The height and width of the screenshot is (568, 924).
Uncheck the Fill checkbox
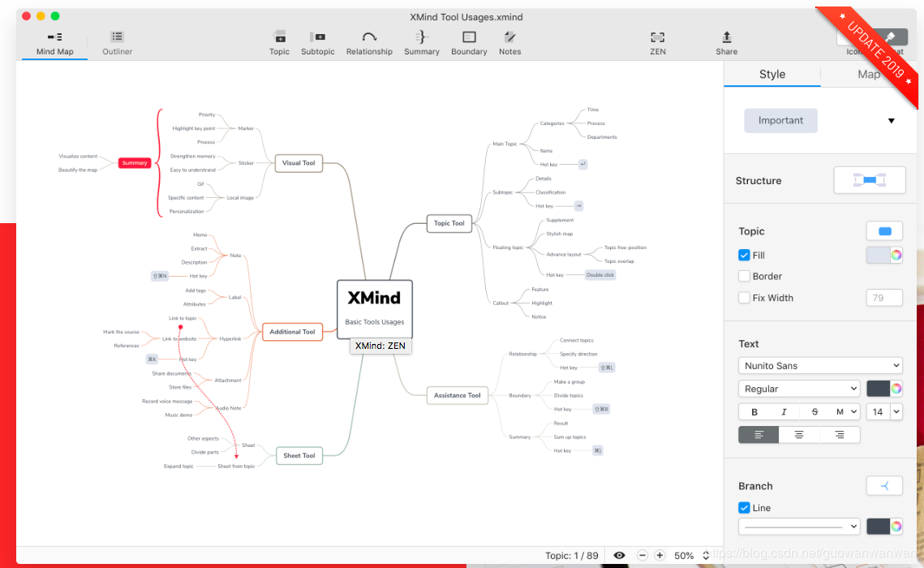744,255
